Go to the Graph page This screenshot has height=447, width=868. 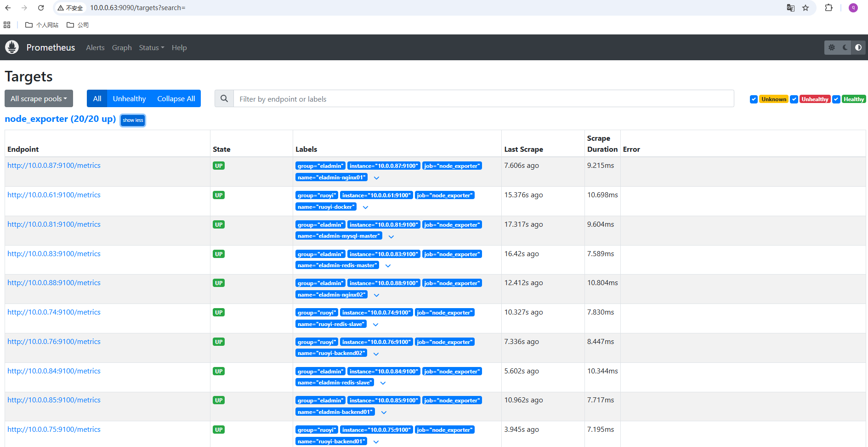[x=122, y=48]
